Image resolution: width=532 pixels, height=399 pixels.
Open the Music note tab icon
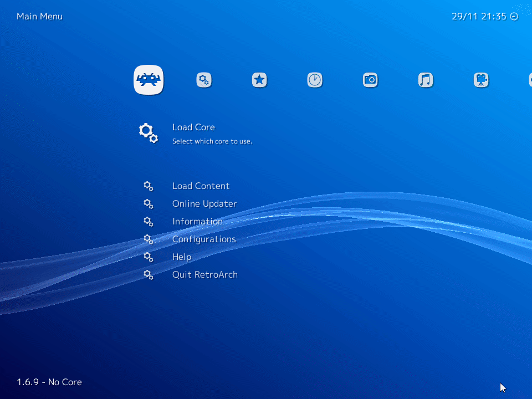click(x=426, y=80)
